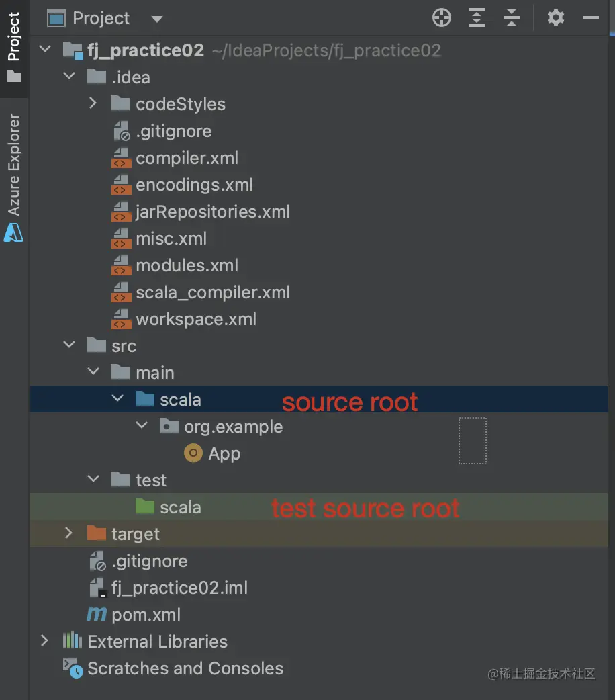Open the Project panel options gear
This screenshot has width=615, height=700.
[x=555, y=18]
